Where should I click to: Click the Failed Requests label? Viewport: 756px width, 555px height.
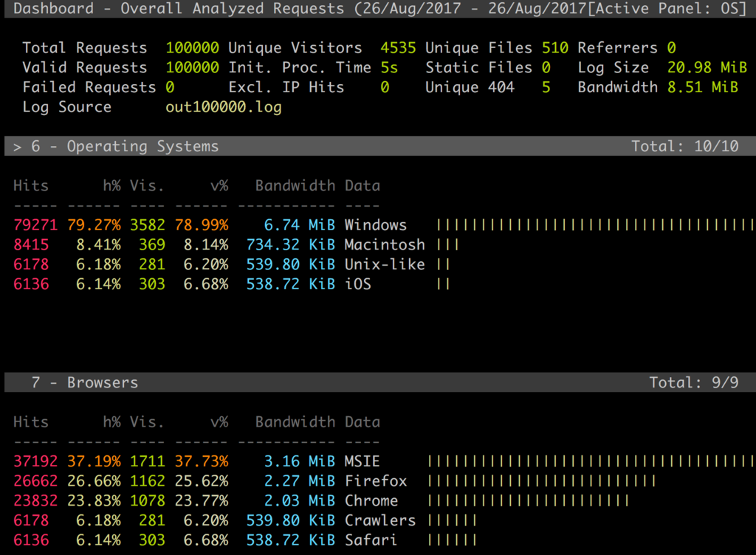pyautogui.click(x=89, y=87)
